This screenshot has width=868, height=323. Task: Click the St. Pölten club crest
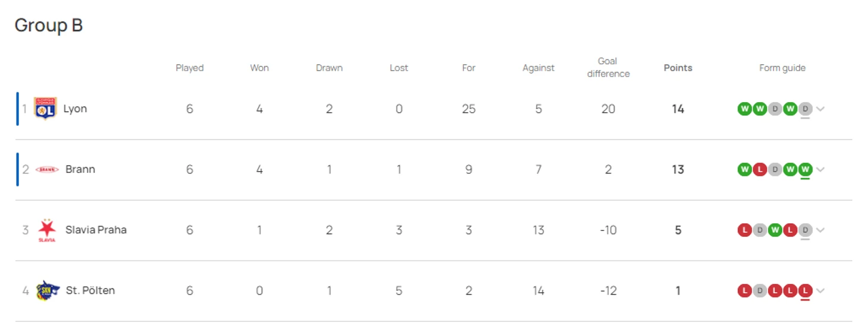tap(48, 290)
